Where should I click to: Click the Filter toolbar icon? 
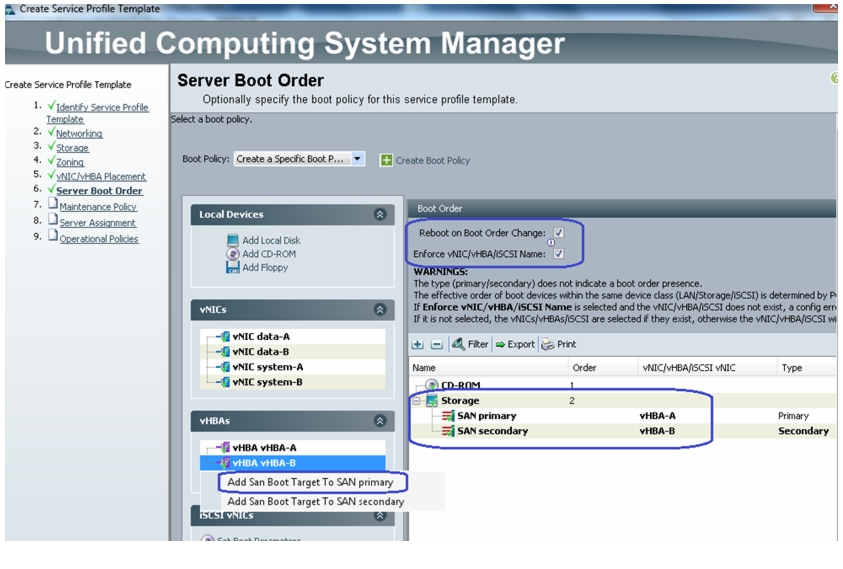click(x=459, y=344)
